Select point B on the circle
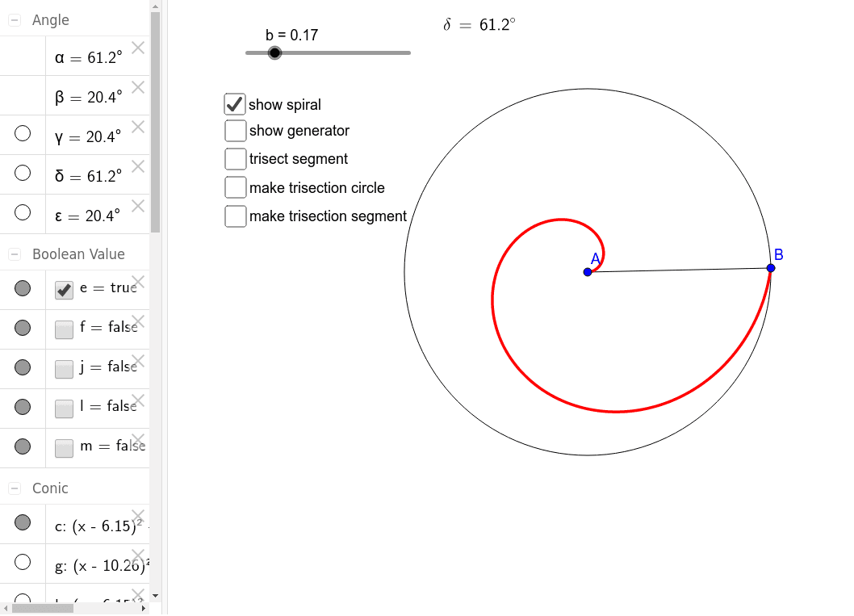 771,267
